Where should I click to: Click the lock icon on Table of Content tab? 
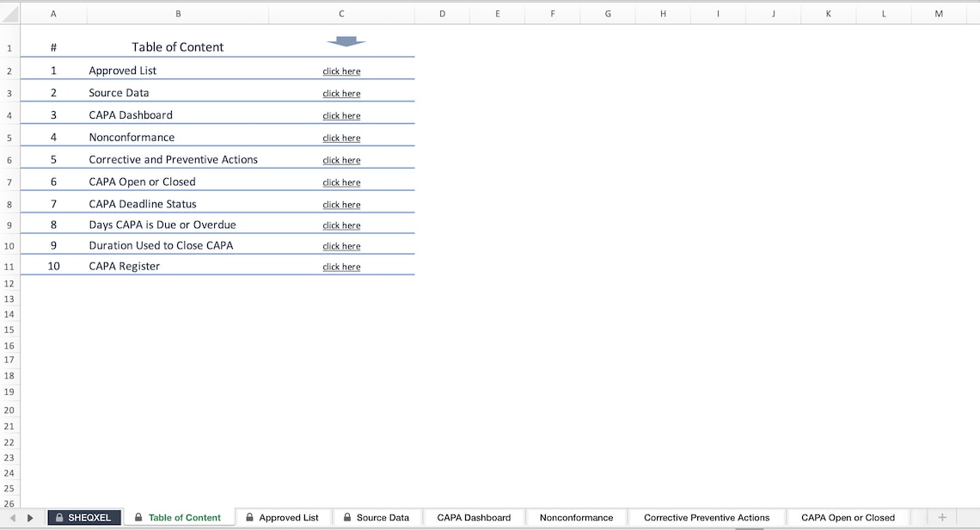coord(138,517)
